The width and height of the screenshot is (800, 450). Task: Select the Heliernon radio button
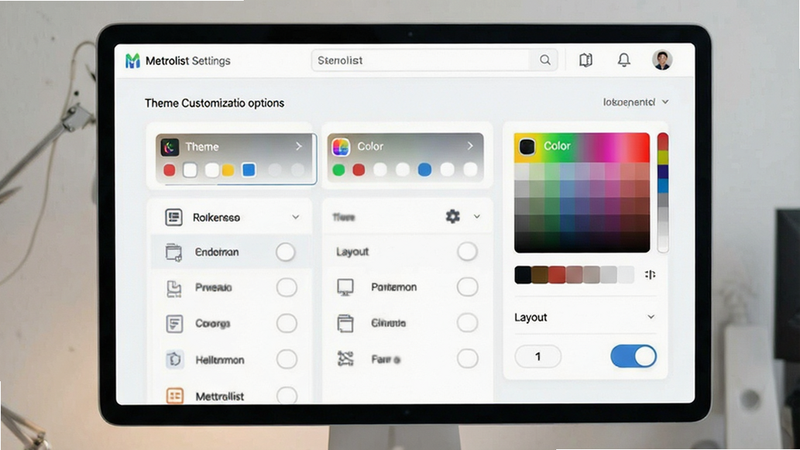pos(287,359)
